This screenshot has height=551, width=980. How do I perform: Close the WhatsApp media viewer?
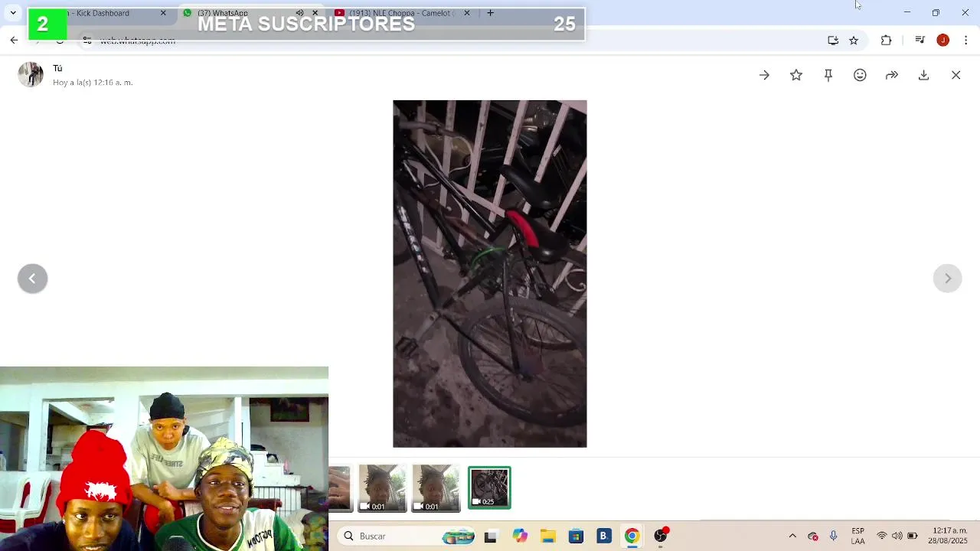pos(955,75)
